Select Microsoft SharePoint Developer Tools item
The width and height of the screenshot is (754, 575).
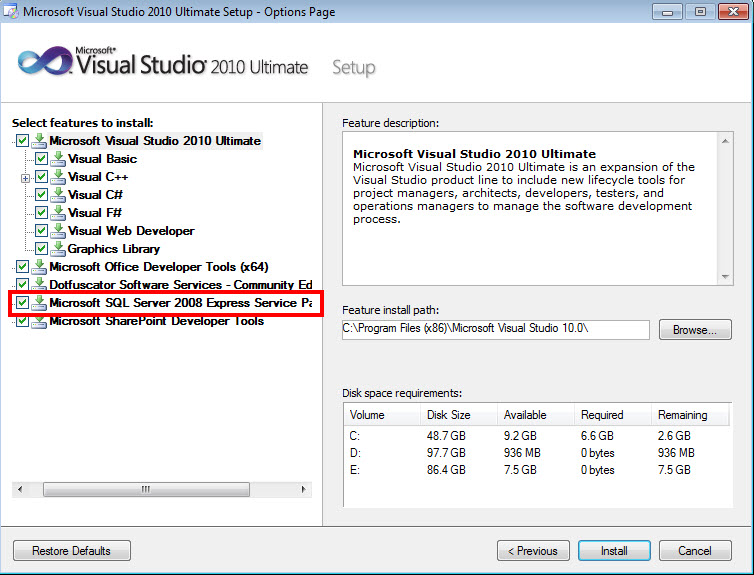156,321
